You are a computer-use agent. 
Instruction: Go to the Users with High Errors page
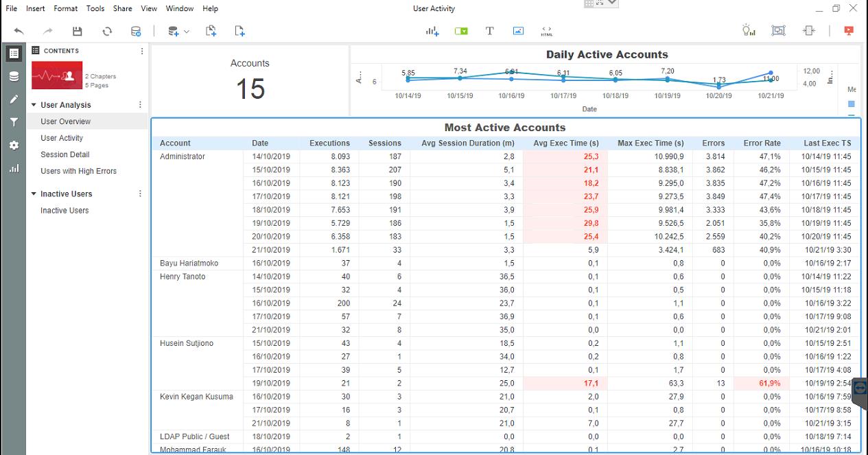pos(78,171)
